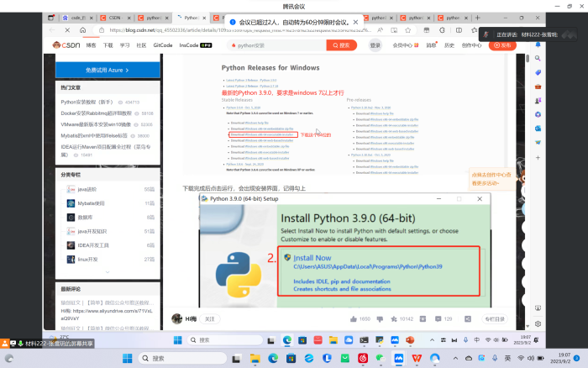The height and width of the screenshot is (368, 588).
Task: Click the CSDN search field with python安装
Action: [x=276, y=45]
